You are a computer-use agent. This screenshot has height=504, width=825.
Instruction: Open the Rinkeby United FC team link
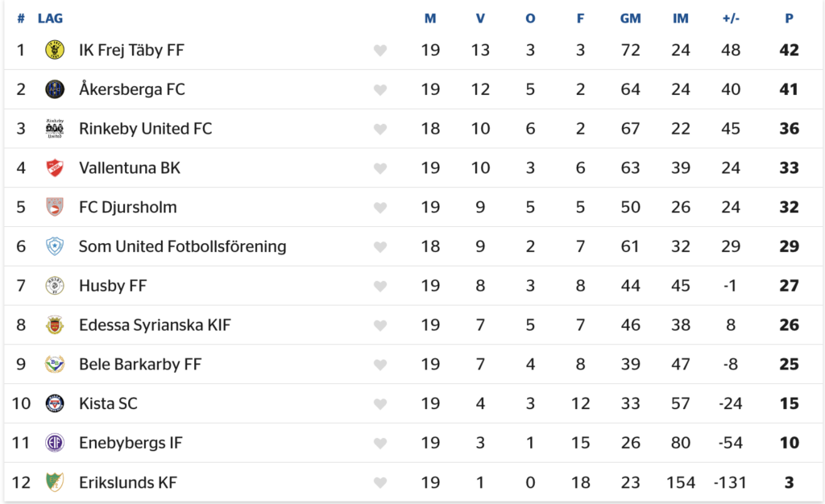(x=146, y=129)
